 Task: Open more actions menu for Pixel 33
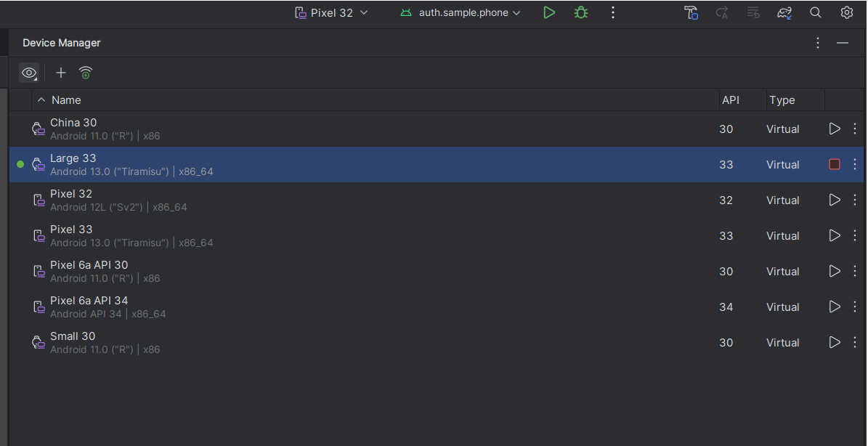(x=855, y=235)
